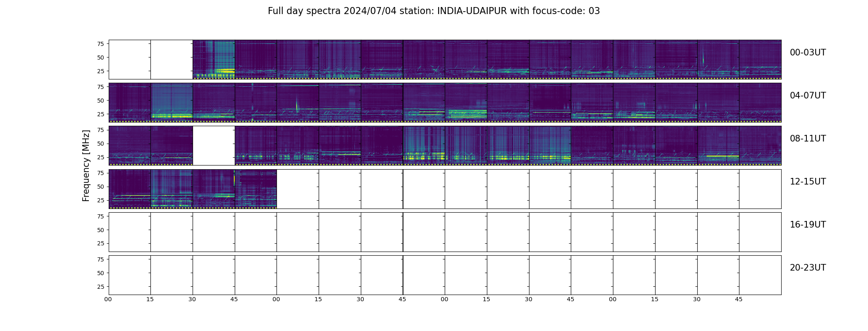
Task: Open the 12:00 spectrogram panel in 12-15UT row
Action: point(130,189)
